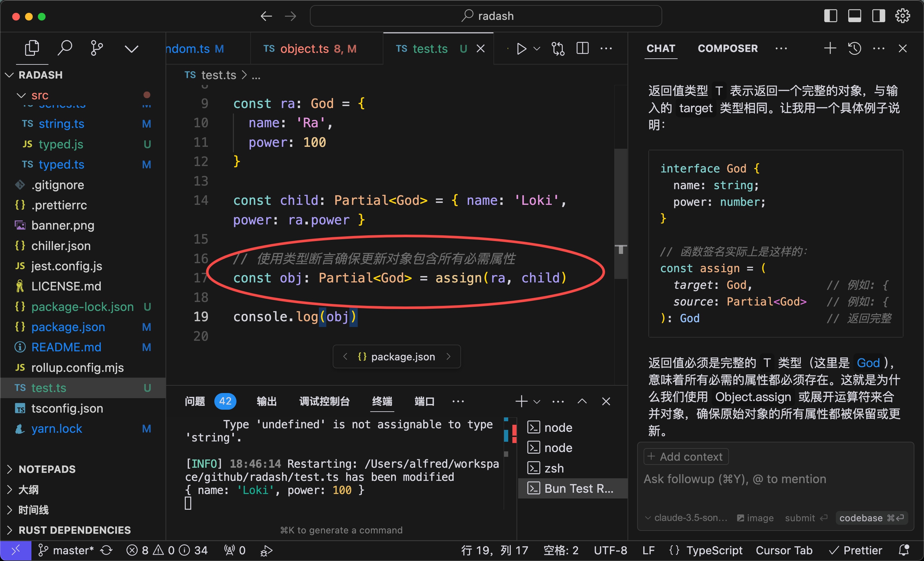924x561 pixels.
Task: Start a new chat with plus icon
Action: pos(830,48)
